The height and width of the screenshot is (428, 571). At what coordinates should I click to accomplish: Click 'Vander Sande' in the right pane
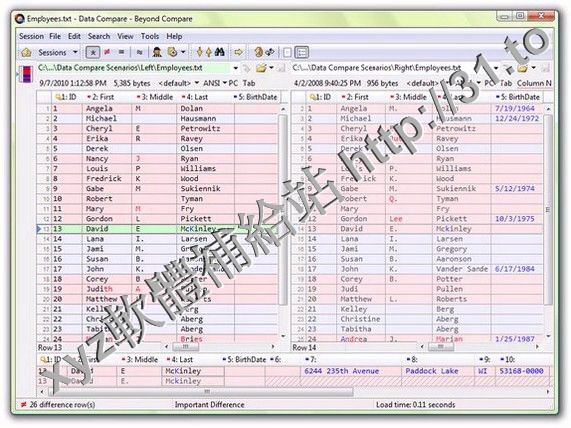click(462, 269)
